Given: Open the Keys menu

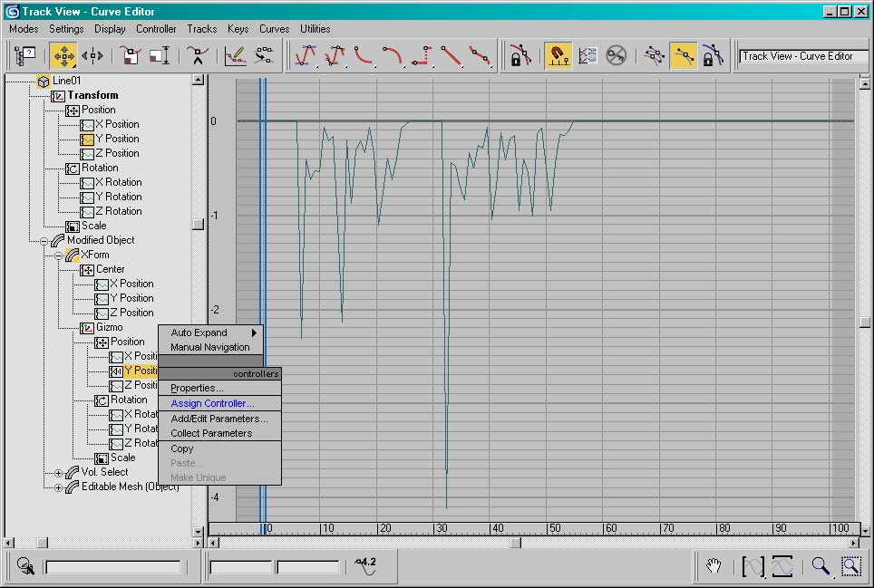Looking at the screenshot, I should [x=238, y=29].
